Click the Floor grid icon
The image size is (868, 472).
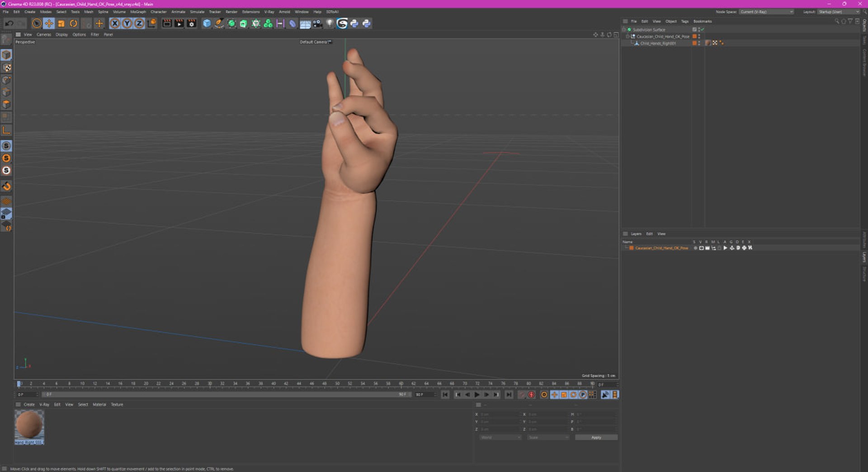305,24
